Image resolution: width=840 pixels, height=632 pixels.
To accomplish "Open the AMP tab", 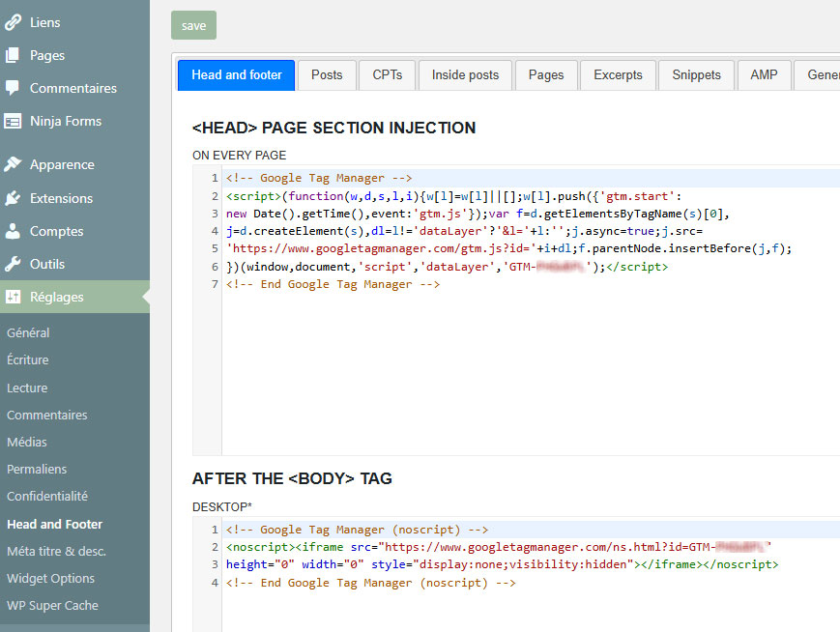I will point(764,75).
